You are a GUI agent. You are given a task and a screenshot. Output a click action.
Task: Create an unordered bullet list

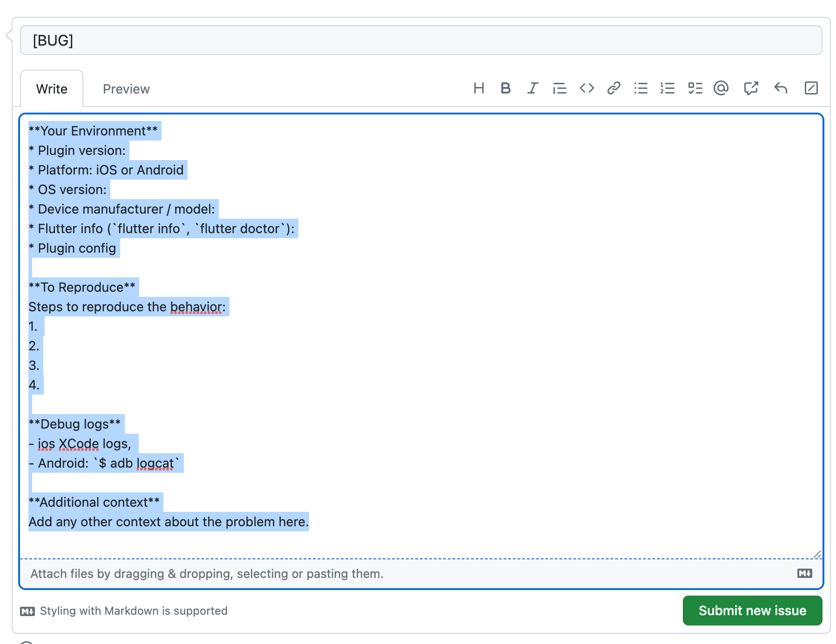pos(641,88)
